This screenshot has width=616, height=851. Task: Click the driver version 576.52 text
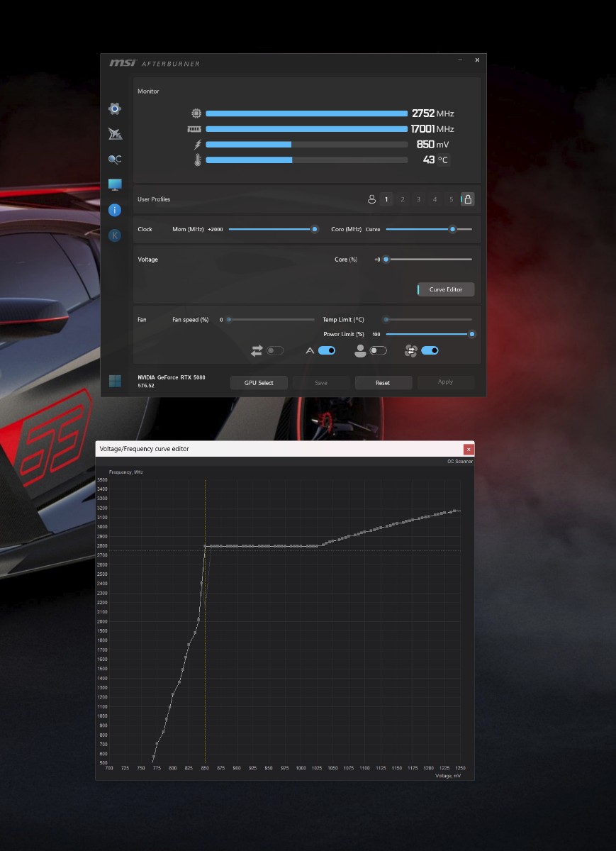coord(146,386)
